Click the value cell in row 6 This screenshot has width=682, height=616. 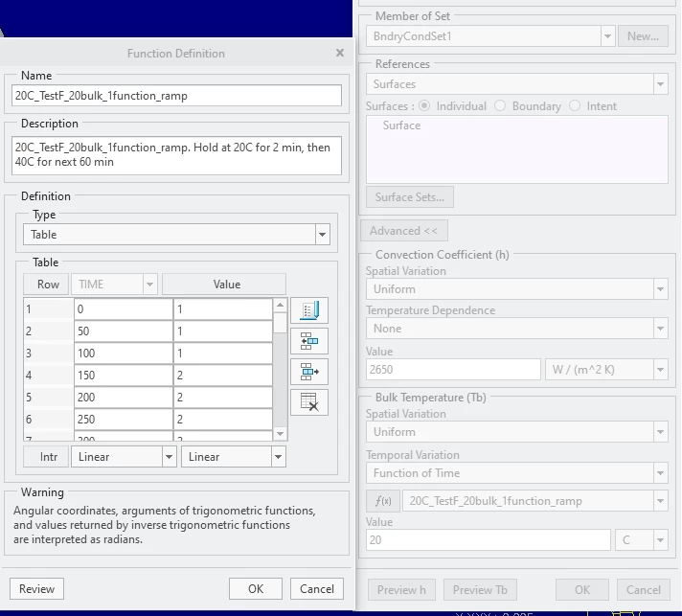pos(223,420)
